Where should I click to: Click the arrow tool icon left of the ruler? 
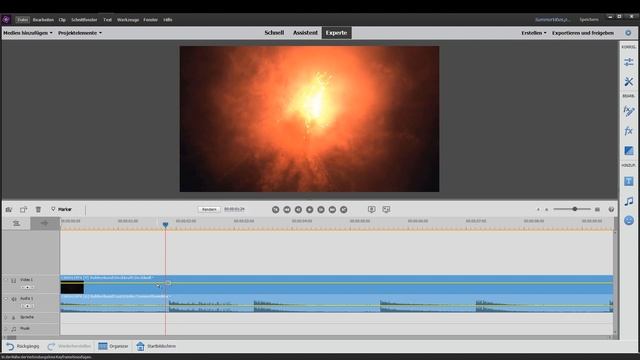pyautogui.click(x=44, y=223)
